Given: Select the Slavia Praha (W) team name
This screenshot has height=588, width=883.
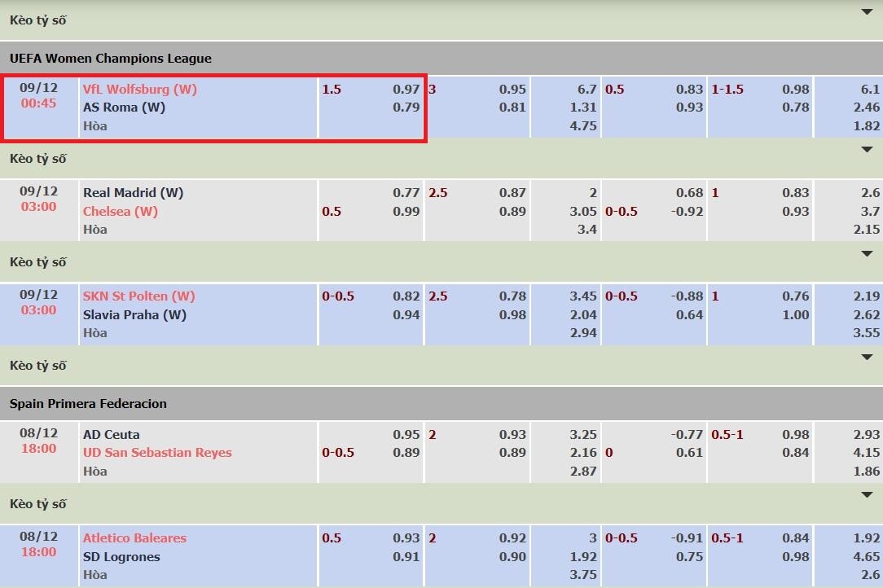Looking at the screenshot, I should pos(134,314).
